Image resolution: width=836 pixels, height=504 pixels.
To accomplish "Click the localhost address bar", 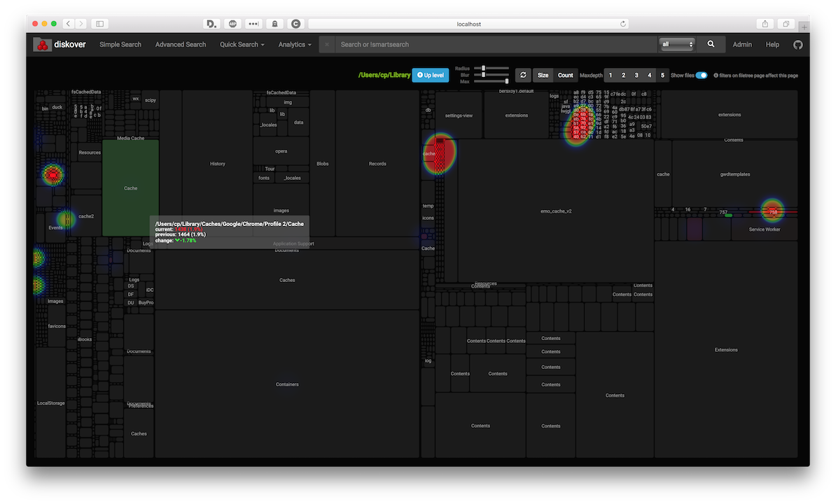I will [468, 23].
